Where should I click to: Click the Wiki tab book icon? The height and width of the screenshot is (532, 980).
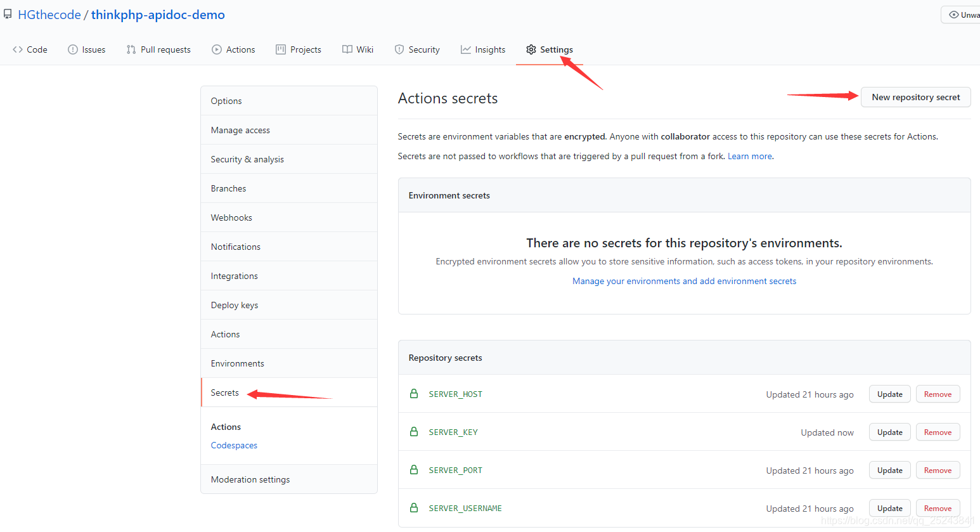[x=347, y=49]
